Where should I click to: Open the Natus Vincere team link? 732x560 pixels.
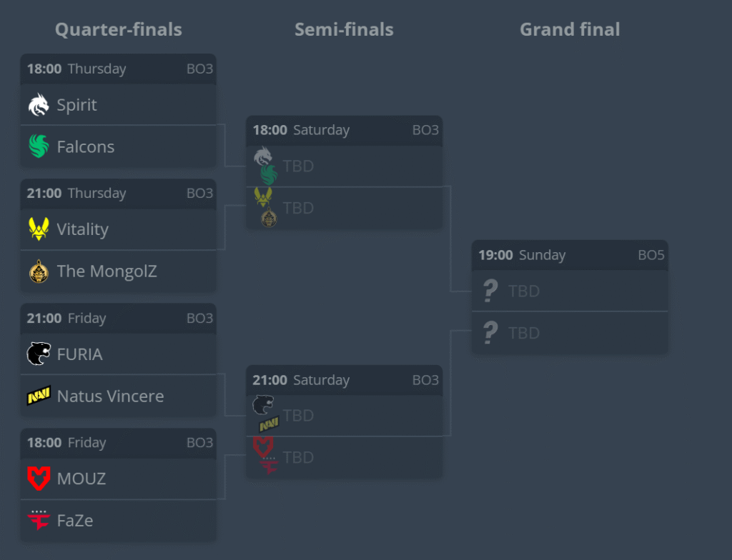pos(110,396)
